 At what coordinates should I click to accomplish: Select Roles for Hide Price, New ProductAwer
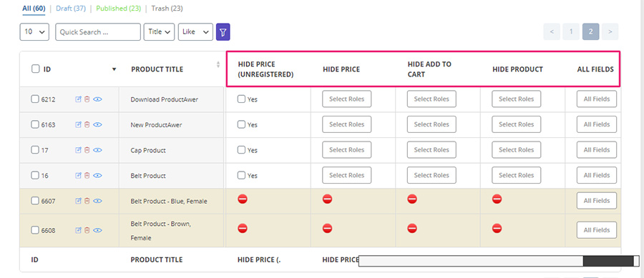346,124
